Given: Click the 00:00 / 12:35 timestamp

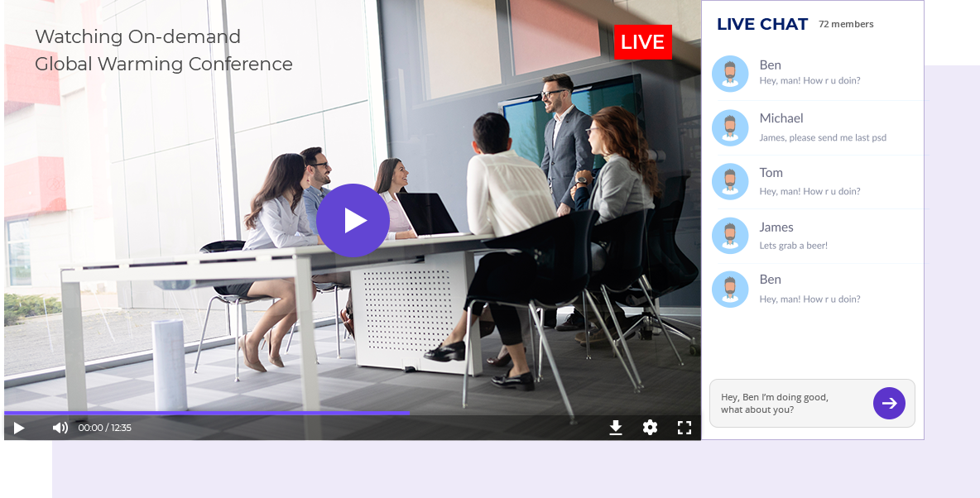Looking at the screenshot, I should (x=103, y=428).
